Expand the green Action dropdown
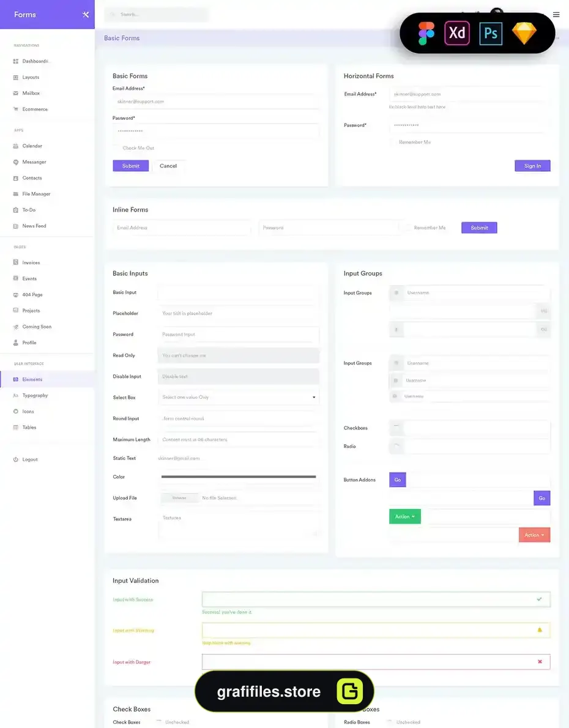The height and width of the screenshot is (728, 569). [x=405, y=516]
